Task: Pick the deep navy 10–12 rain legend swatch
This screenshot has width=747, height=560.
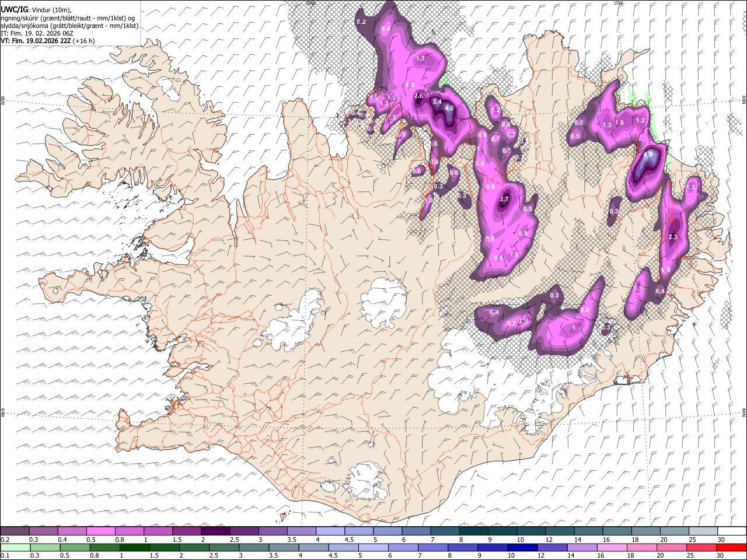Action: tap(522, 547)
